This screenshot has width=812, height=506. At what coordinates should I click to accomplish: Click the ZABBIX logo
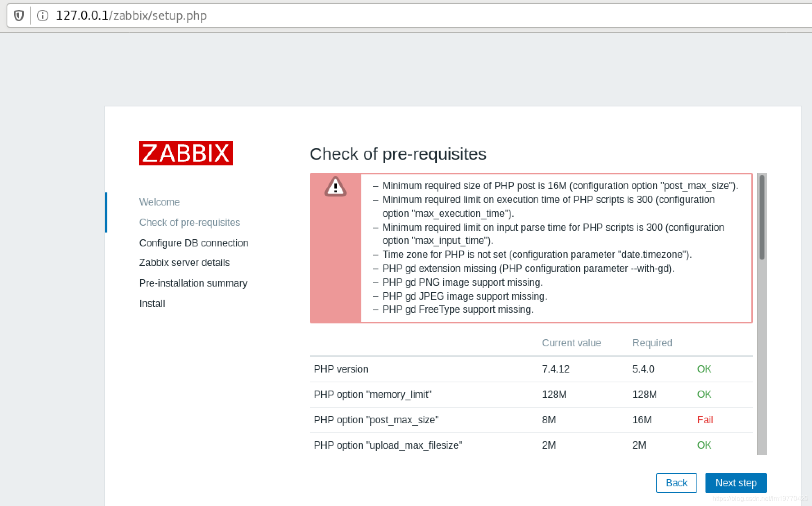[186, 153]
